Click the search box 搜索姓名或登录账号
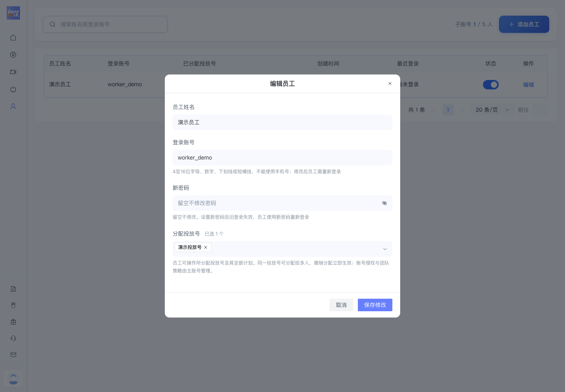The image size is (565, 392). [x=105, y=24]
